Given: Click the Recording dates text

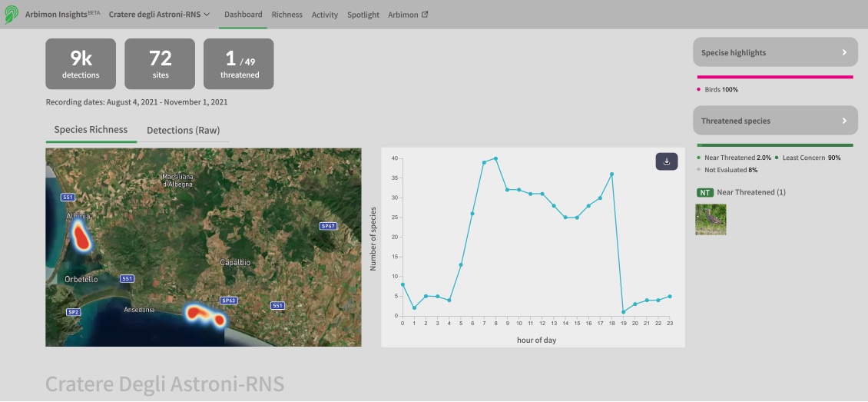Looking at the screenshot, I should (137, 102).
